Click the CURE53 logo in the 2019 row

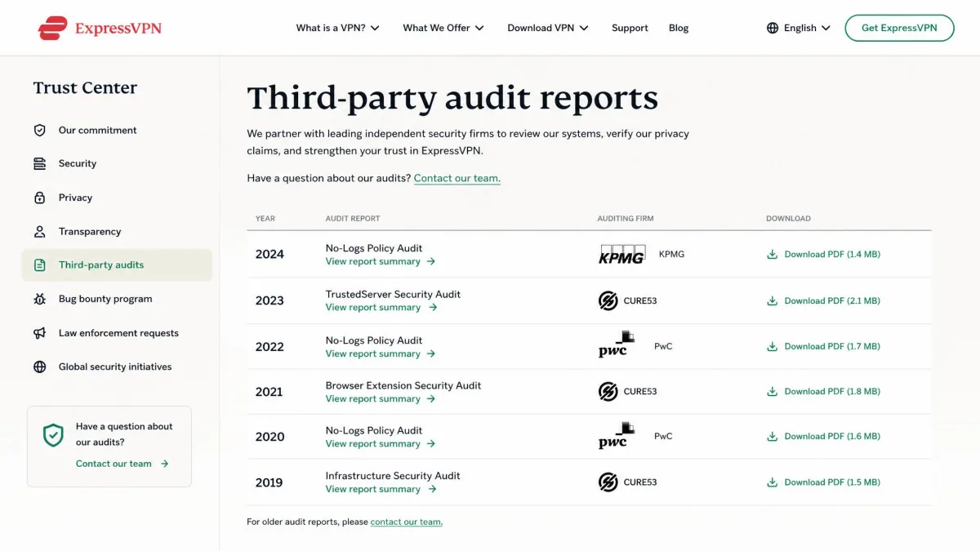pyautogui.click(x=608, y=482)
